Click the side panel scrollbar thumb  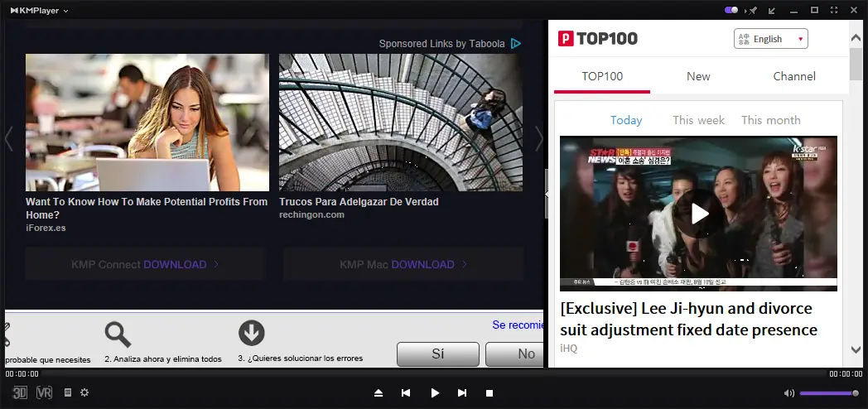pyautogui.click(x=856, y=65)
